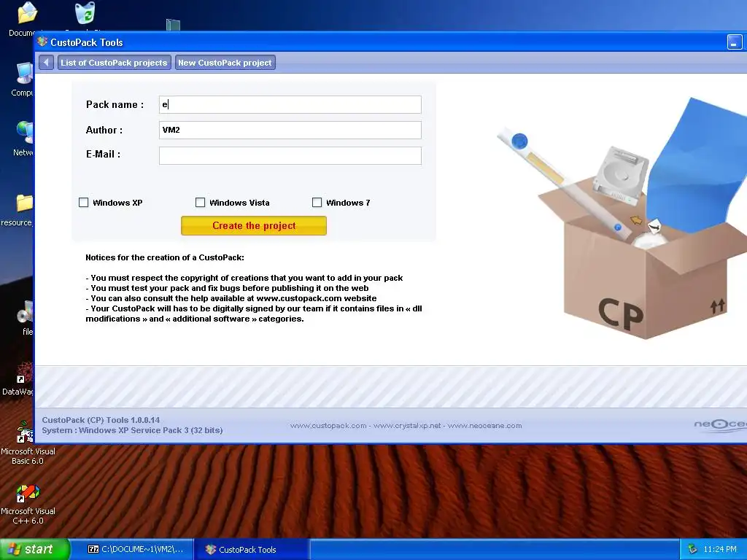The width and height of the screenshot is (747, 560).
Task: Switch to New CustoPack project tab
Action: (x=225, y=63)
